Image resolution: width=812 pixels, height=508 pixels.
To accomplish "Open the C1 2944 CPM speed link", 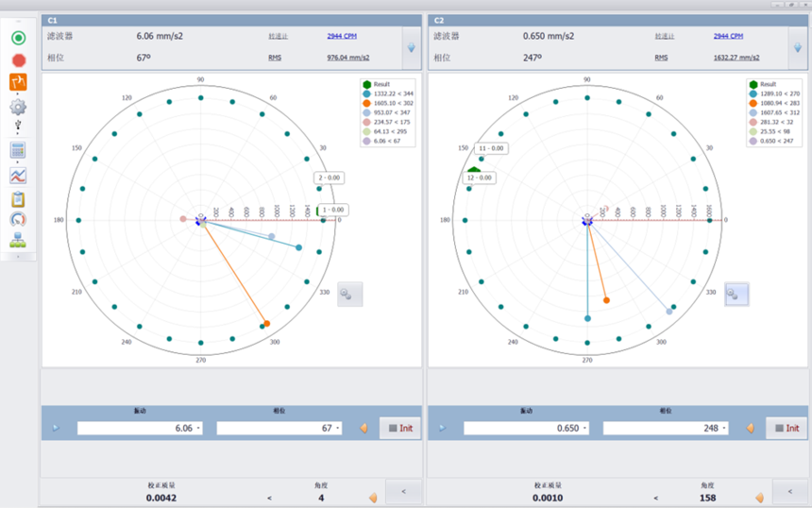I will coord(342,36).
